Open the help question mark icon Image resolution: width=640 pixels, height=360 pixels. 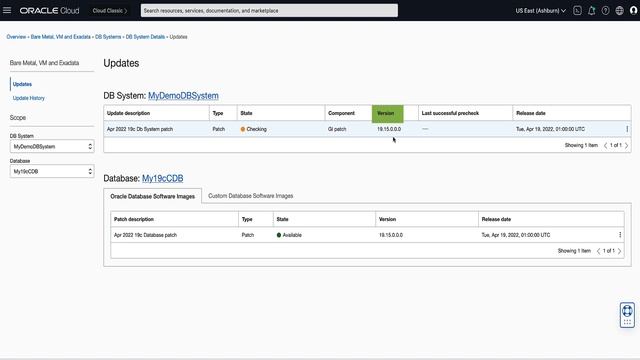(x=605, y=11)
